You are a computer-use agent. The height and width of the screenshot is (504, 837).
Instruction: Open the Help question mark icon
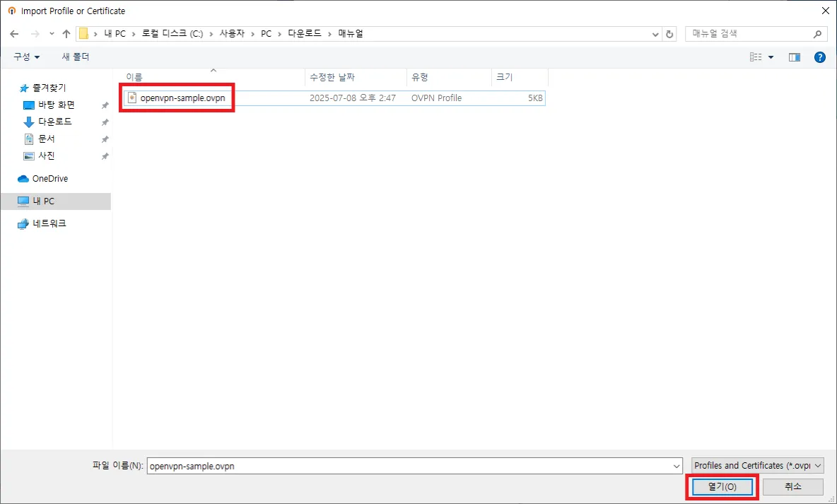click(x=819, y=57)
